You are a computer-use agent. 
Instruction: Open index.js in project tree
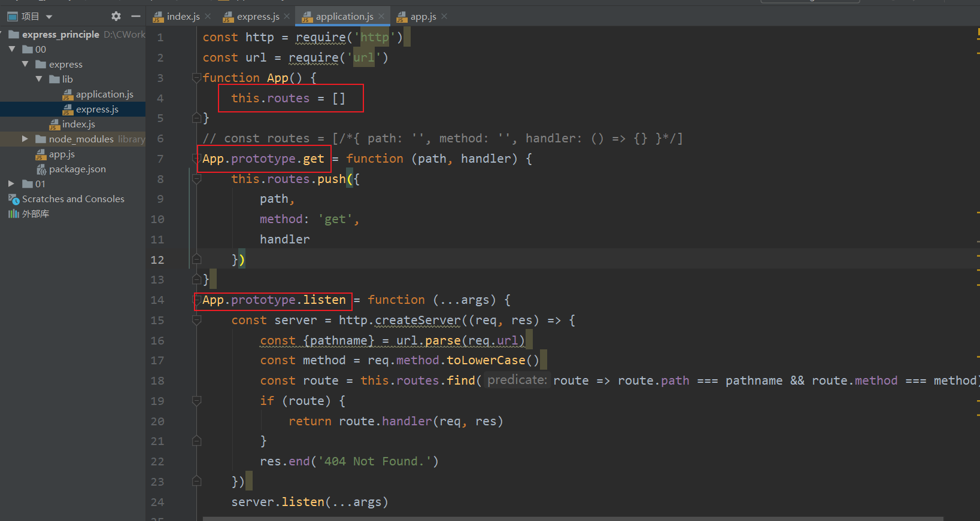click(x=78, y=124)
